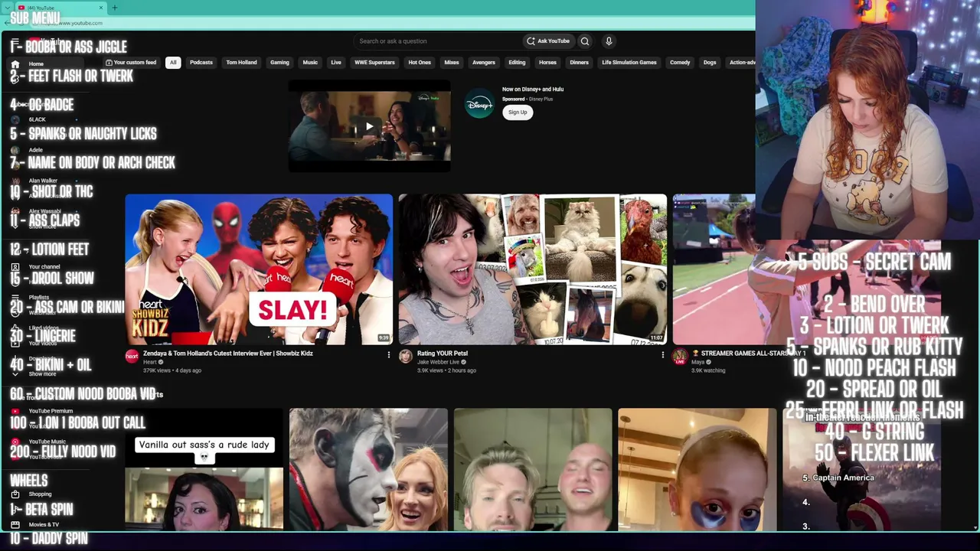Click the Heart channel name under video
The height and width of the screenshot is (551, 980).
tap(149, 362)
